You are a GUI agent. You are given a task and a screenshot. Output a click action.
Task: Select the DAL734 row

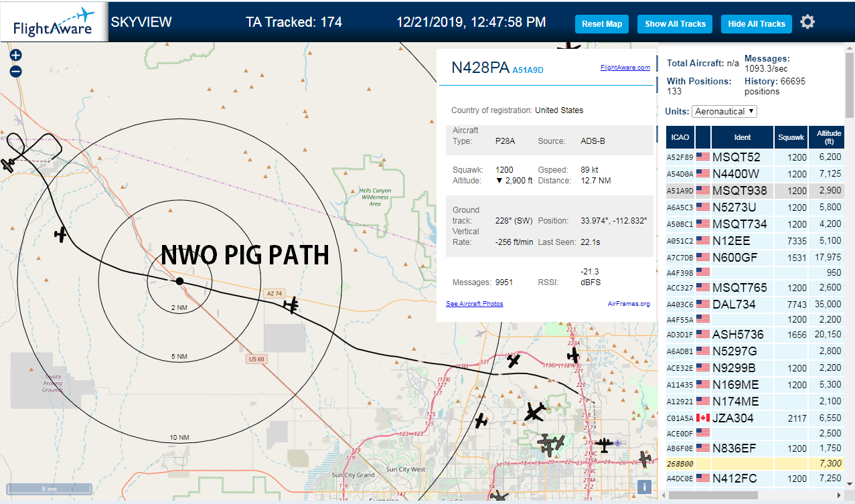point(755,304)
